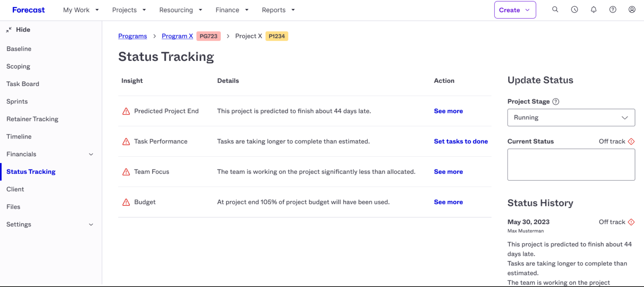Go to Scoping in the sidebar
Screen dimensions: 644x287
pyautogui.click(x=18, y=66)
